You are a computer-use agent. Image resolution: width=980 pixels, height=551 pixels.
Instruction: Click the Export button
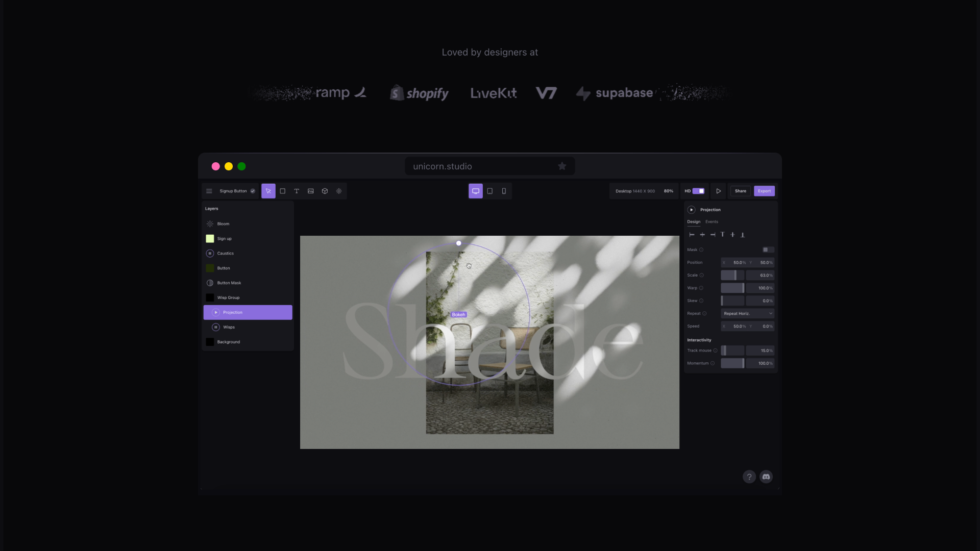pos(764,191)
